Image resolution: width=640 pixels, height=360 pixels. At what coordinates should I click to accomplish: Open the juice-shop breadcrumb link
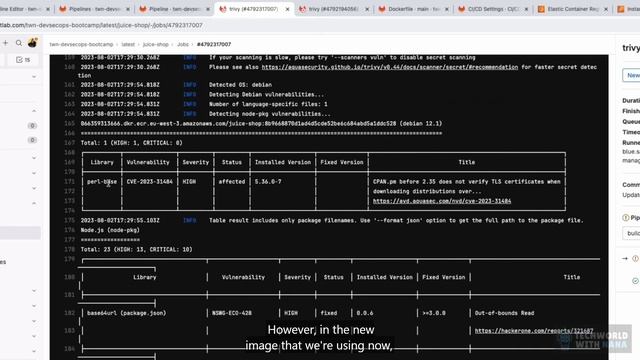[156, 44]
